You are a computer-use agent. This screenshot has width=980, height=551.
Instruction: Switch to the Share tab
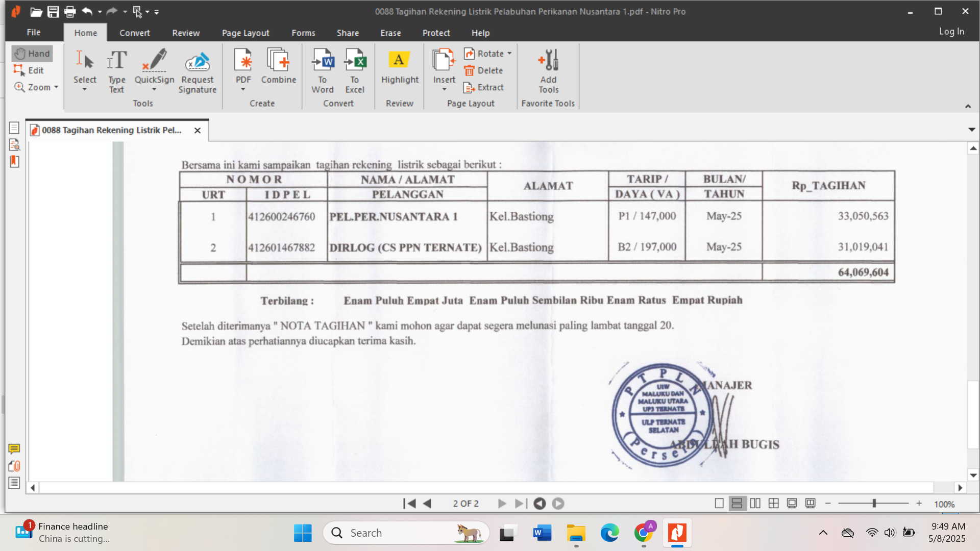click(x=348, y=33)
